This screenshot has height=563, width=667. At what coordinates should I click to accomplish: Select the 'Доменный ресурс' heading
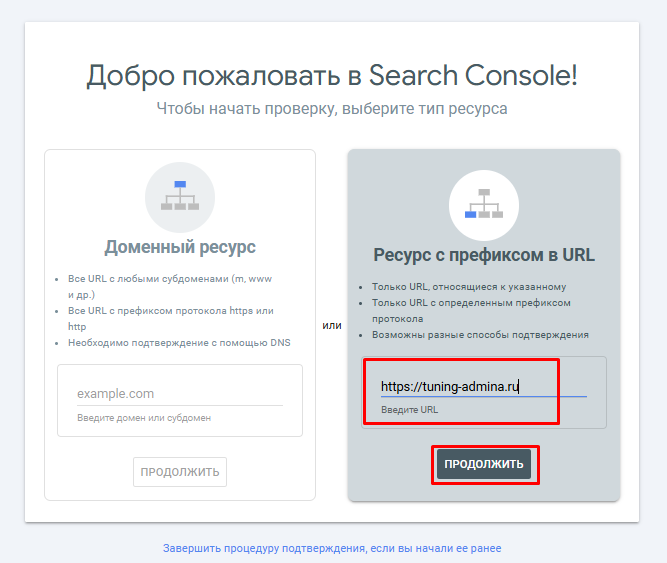pyautogui.click(x=180, y=246)
